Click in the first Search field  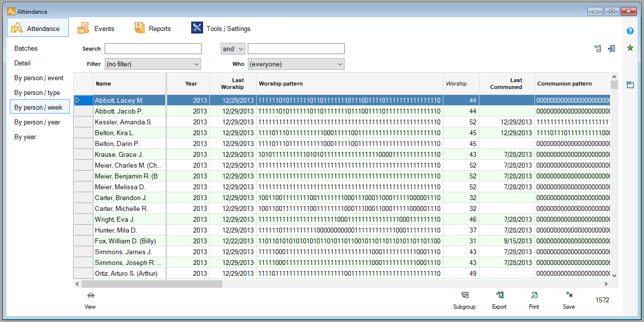point(153,49)
